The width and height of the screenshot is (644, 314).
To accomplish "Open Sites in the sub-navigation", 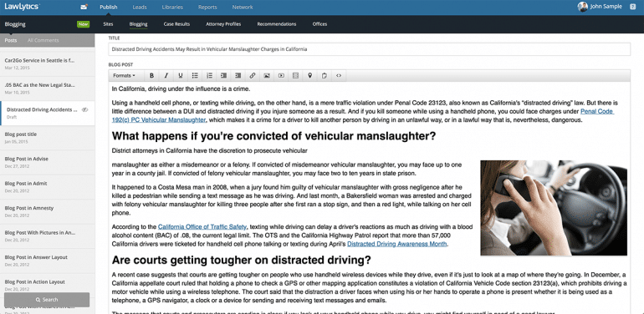I will point(108,24).
